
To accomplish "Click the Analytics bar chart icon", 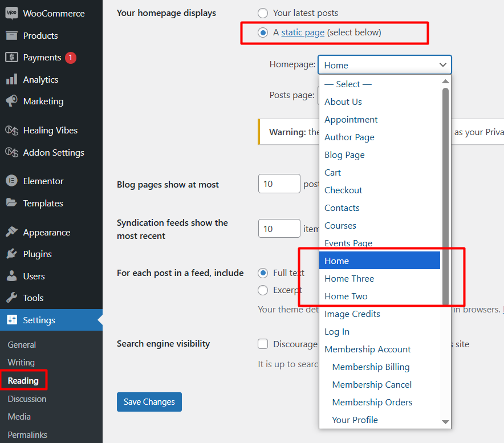I will tap(11, 79).
